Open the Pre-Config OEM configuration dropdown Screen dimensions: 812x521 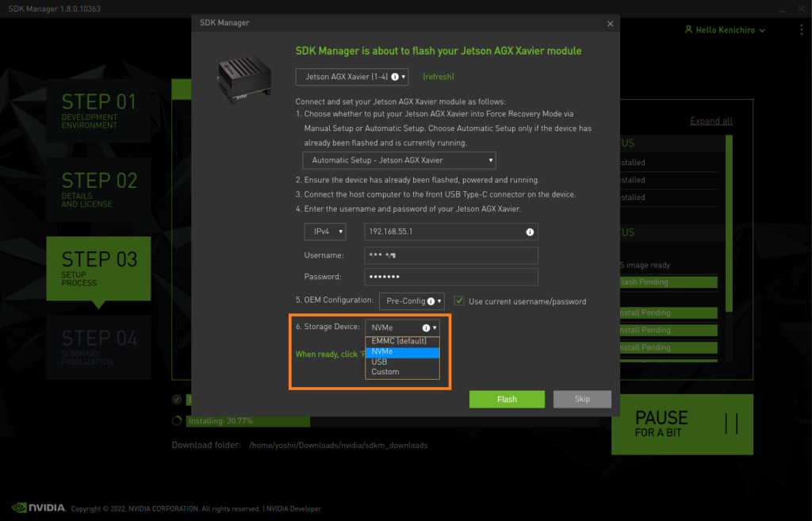[412, 301]
